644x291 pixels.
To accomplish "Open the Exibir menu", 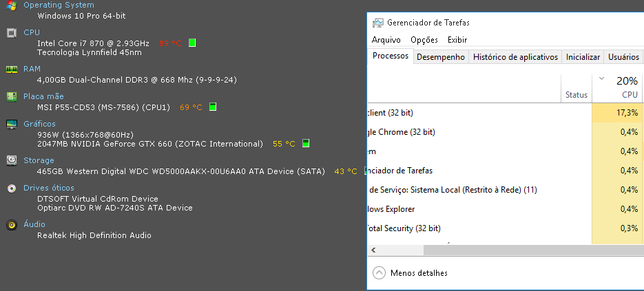I will pos(457,40).
